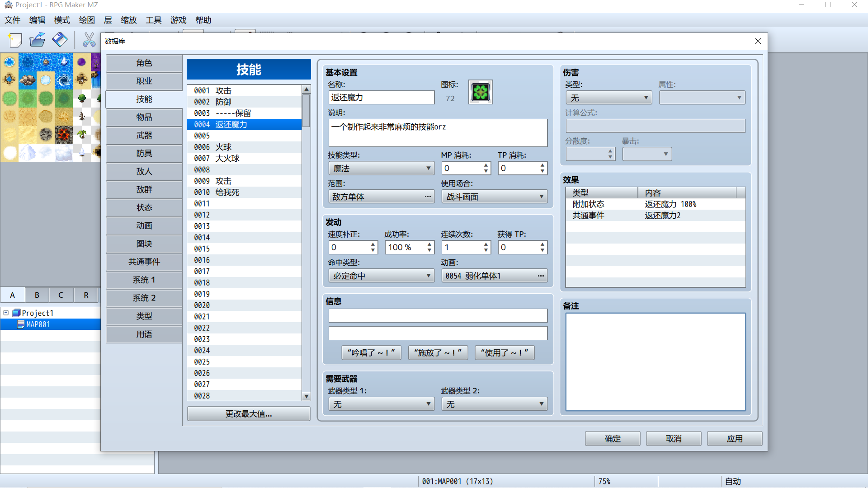The height and width of the screenshot is (488, 868).
Task: Select the lava rock tile in palette
Action: [x=63, y=135]
